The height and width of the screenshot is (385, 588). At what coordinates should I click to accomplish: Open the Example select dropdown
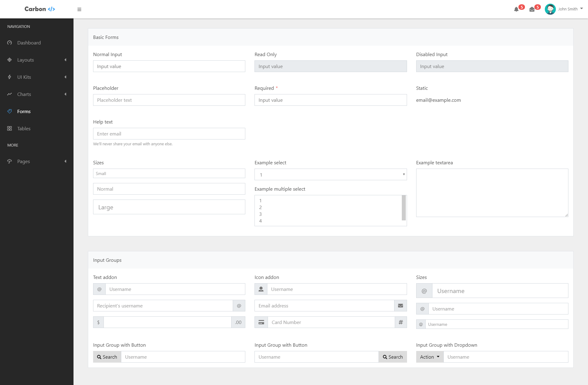tap(330, 175)
